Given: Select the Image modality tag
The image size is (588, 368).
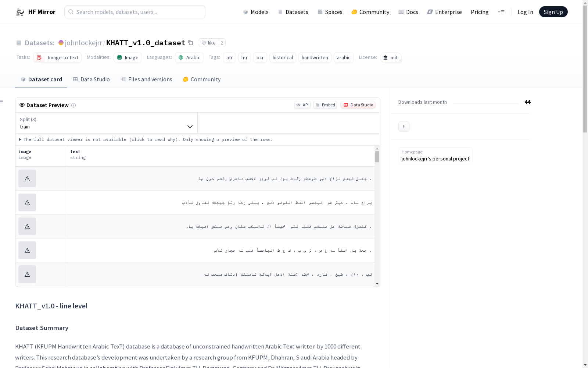Looking at the screenshot, I should [x=128, y=57].
